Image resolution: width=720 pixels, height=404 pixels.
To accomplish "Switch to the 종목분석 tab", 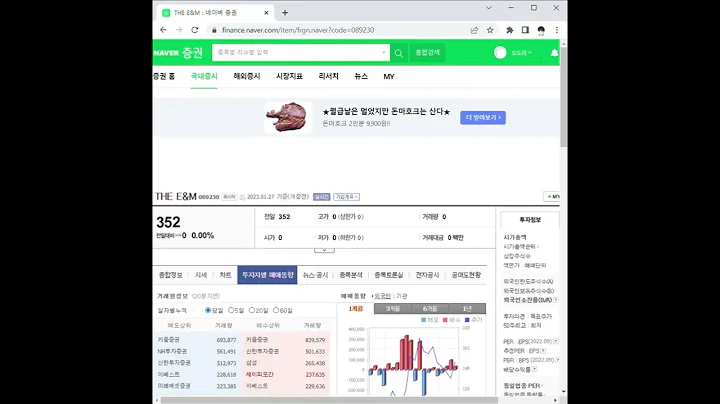I will pos(351,275).
